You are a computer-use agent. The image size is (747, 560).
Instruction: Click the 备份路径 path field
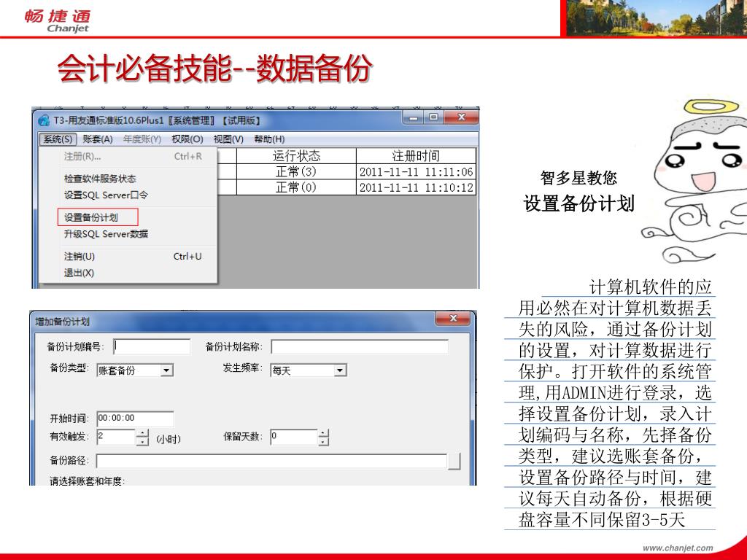271,461
